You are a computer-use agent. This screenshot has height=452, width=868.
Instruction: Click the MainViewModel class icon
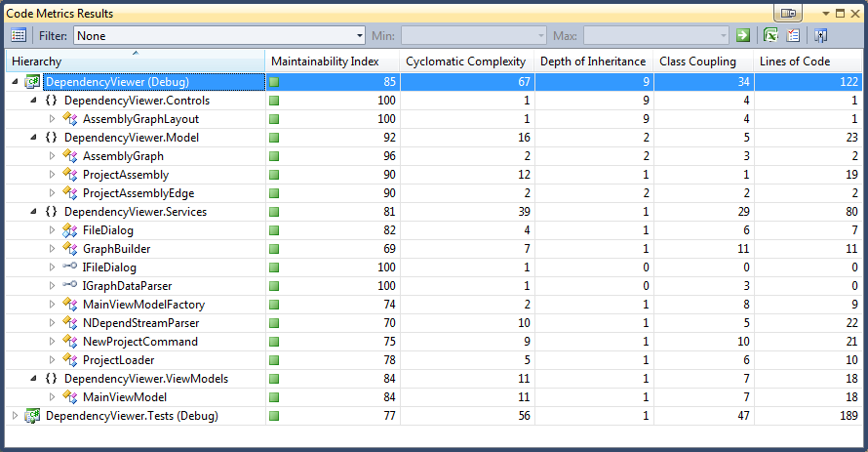point(70,397)
